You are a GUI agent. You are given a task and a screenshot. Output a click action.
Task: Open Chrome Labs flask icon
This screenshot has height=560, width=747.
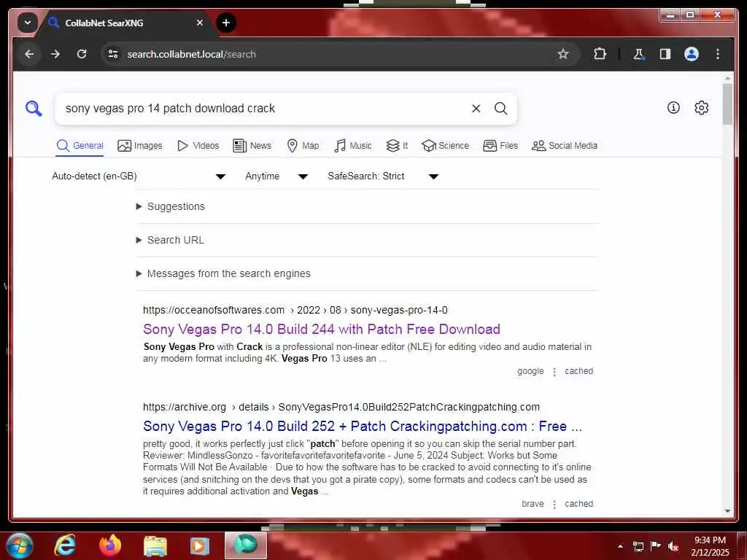[638, 54]
